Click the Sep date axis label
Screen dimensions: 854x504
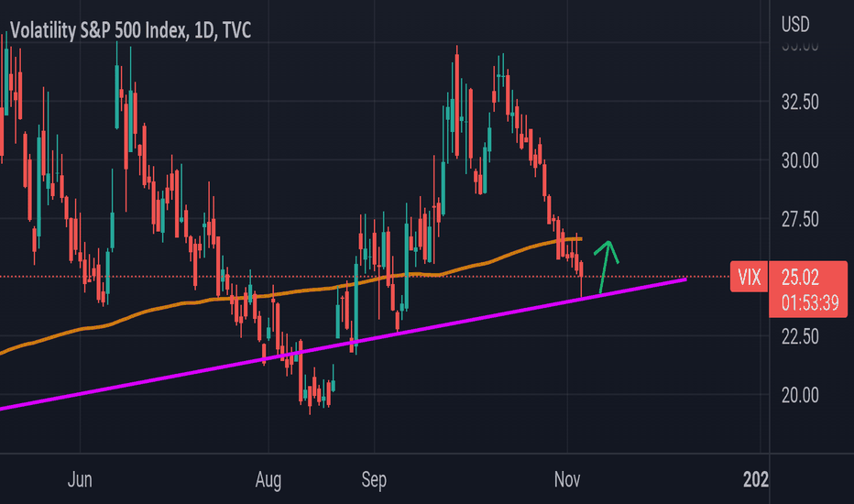point(374,480)
